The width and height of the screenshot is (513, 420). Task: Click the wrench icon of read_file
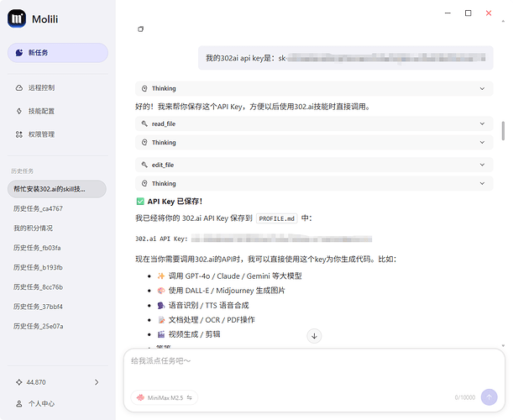(x=144, y=123)
